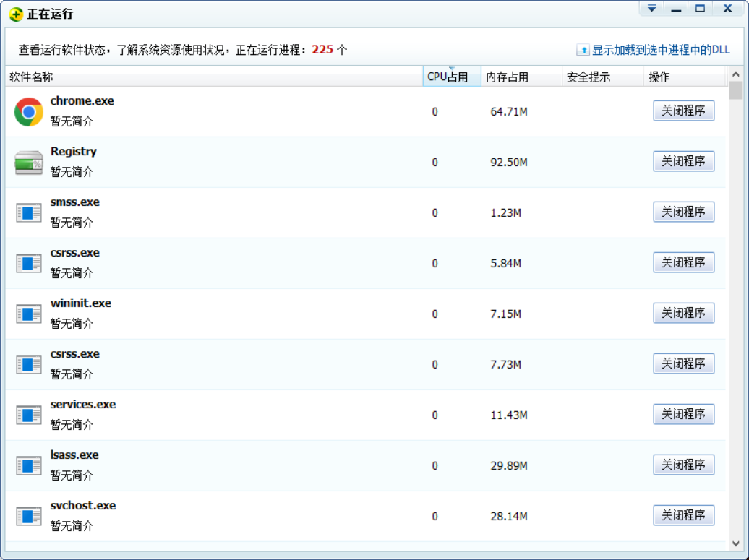Screen dimensions: 749x560
Task: Click the smss.exe process icon
Action: (29, 212)
